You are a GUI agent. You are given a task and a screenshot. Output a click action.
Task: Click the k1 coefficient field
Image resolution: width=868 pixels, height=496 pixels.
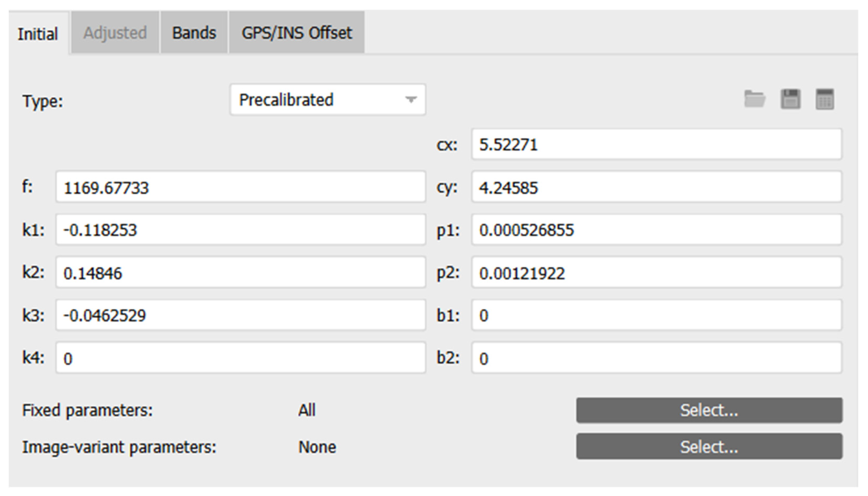pos(241,230)
